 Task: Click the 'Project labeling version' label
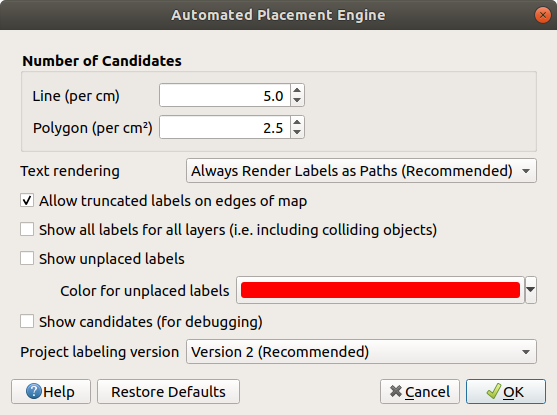coord(100,352)
